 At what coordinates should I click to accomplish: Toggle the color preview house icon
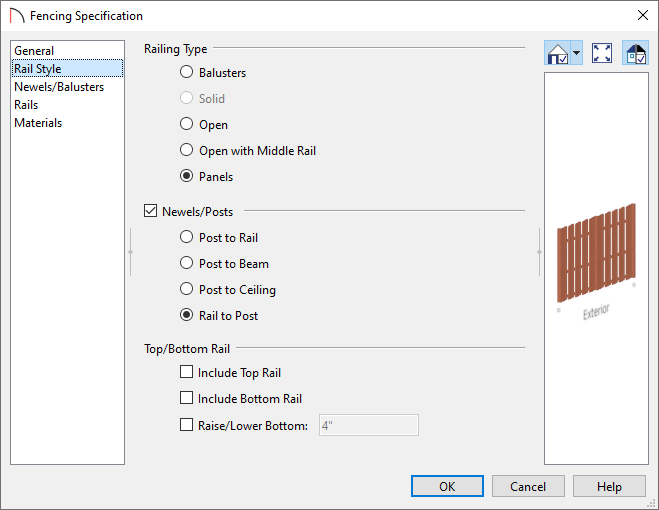click(635, 53)
